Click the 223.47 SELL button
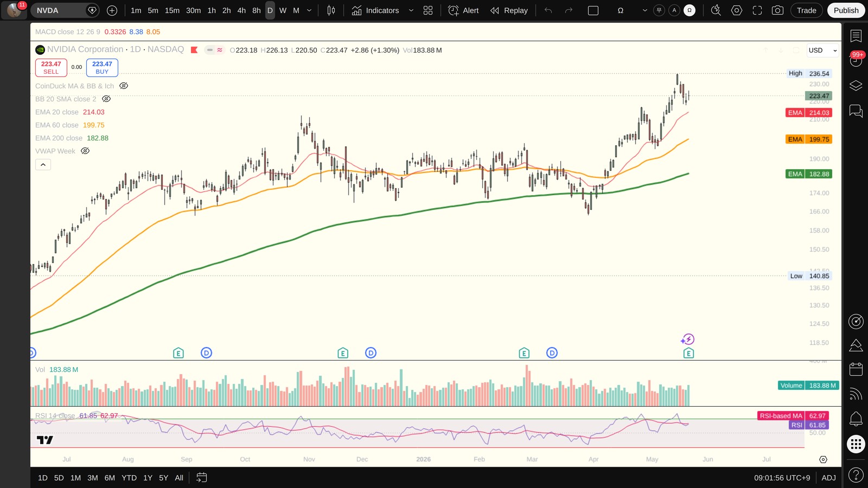Image resolution: width=868 pixels, height=488 pixels. coord(51,67)
